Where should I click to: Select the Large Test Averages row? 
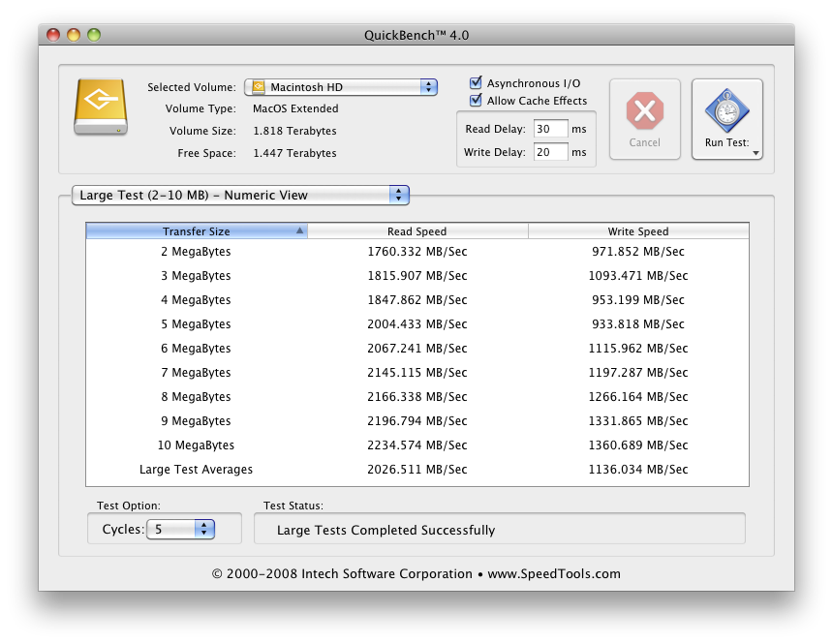coord(417,470)
